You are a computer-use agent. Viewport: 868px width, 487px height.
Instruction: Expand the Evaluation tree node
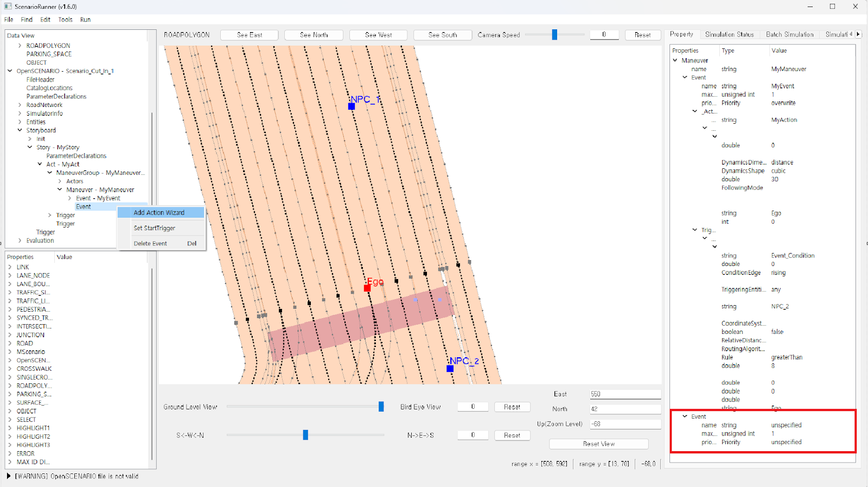click(x=20, y=241)
